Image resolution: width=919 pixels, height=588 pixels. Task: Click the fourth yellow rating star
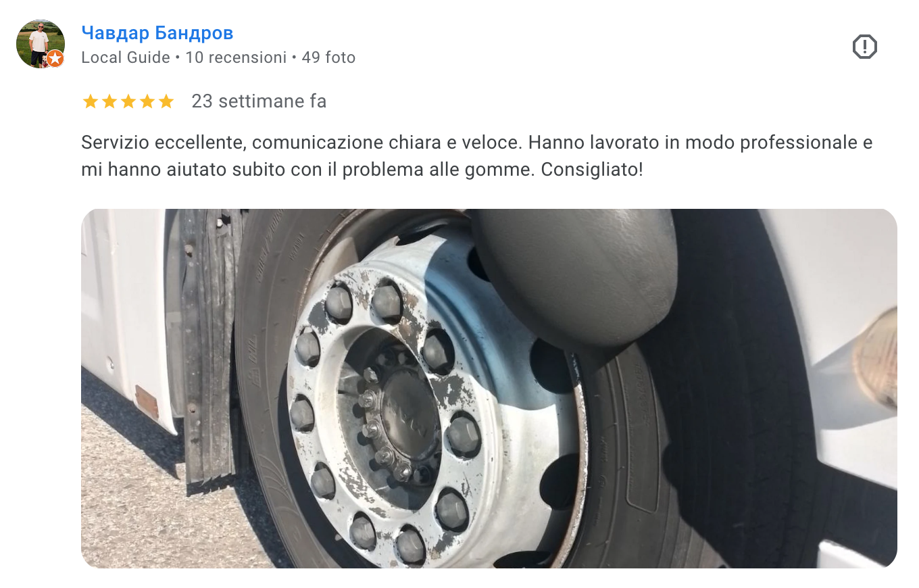point(147,101)
